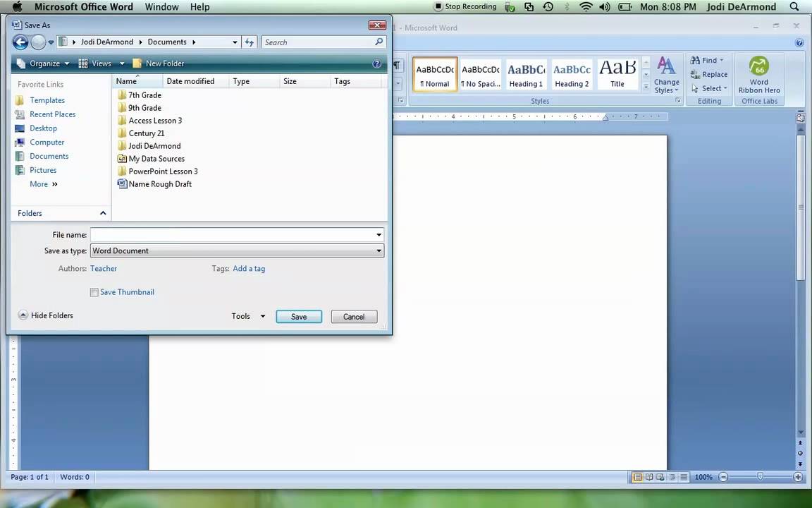Switch to Web Layout view
This screenshot has width=812, height=508.
point(660,477)
